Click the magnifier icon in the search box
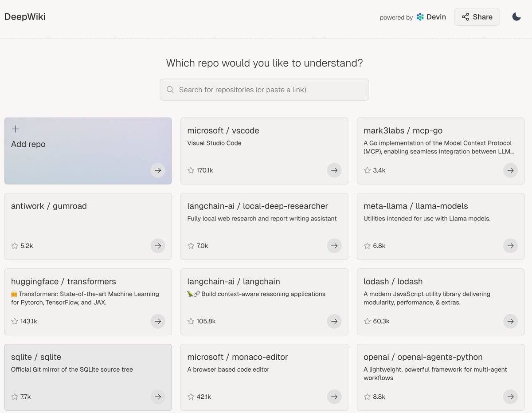 pyautogui.click(x=170, y=90)
